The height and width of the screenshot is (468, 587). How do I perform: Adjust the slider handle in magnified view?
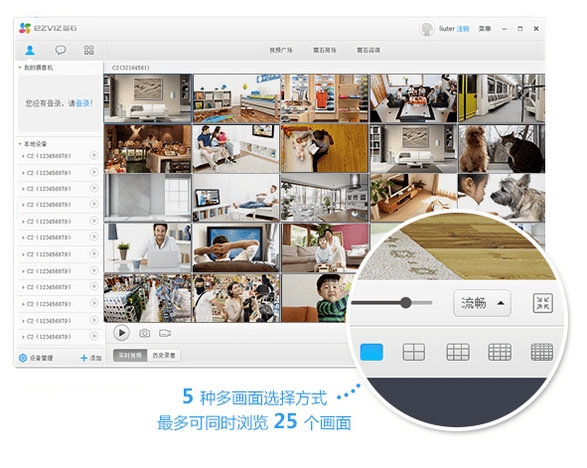tap(405, 303)
